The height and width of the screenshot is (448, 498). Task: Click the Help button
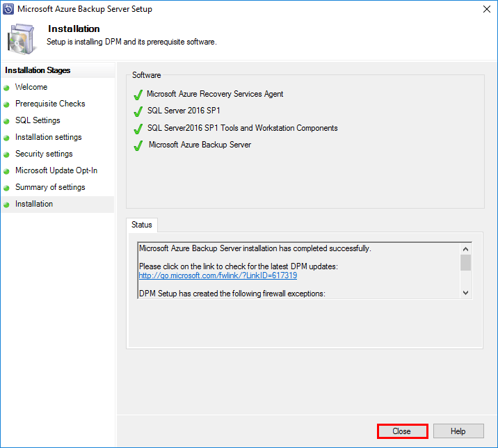458,431
